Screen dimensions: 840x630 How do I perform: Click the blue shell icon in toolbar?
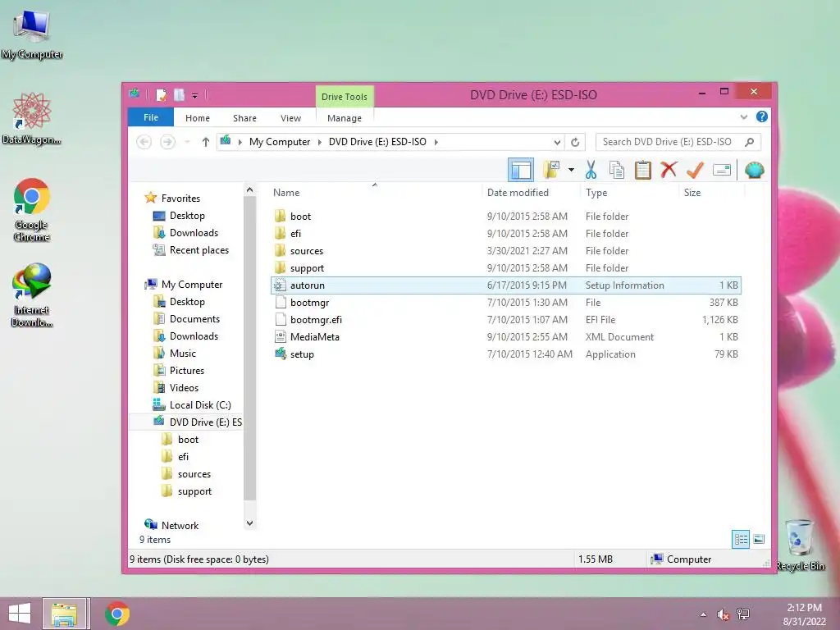[x=755, y=171]
